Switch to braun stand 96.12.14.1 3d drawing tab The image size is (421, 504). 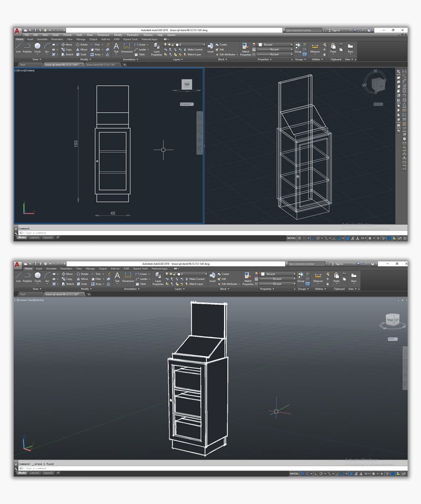[x=101, y=65]
